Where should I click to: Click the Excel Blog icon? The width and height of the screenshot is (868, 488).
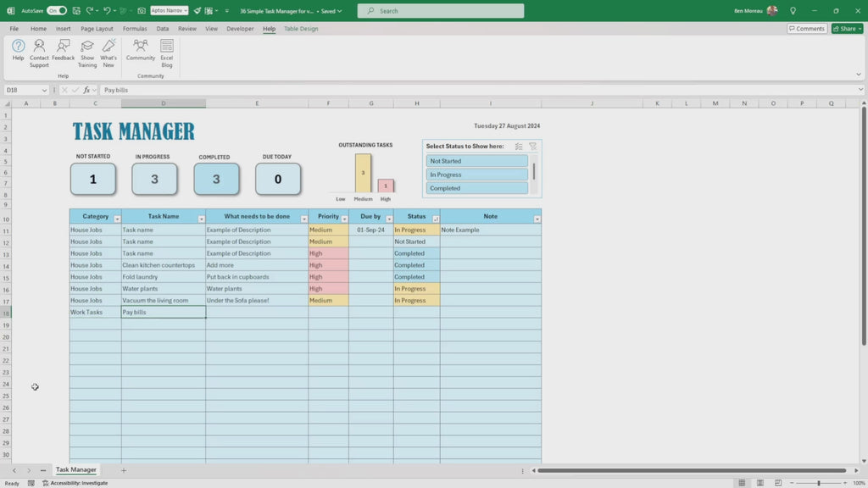tap(166, 53)
